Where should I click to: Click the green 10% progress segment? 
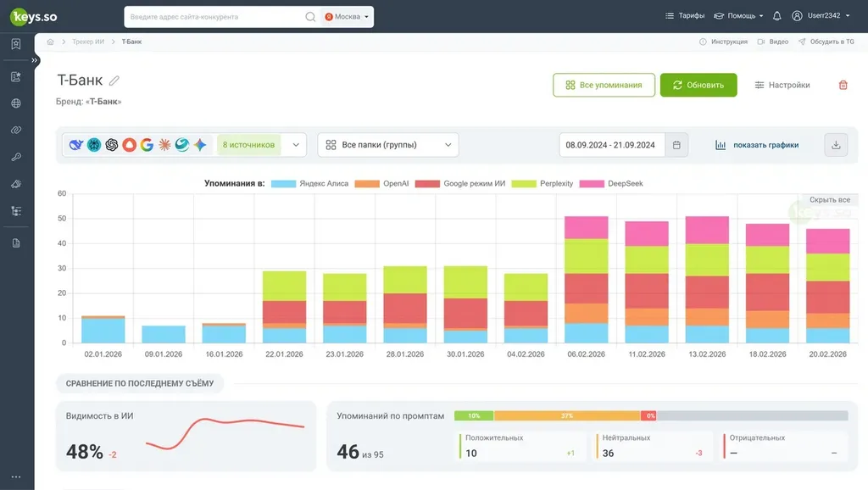point(474,415)
